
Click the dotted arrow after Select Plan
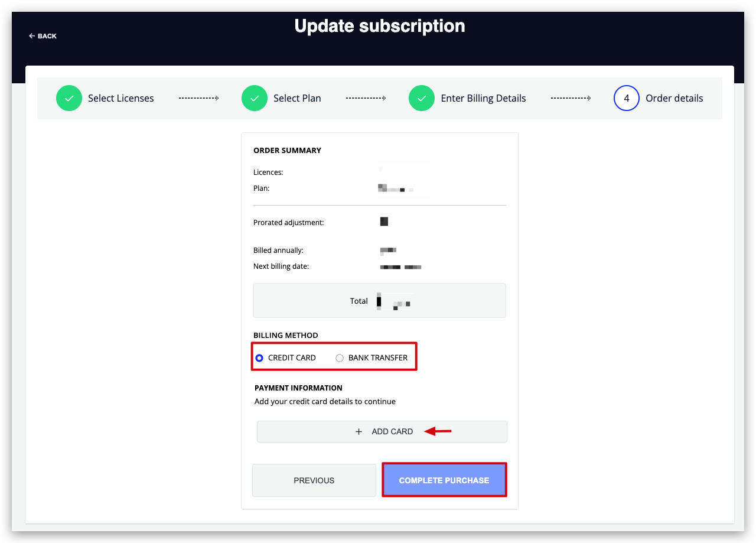point(366,98)
